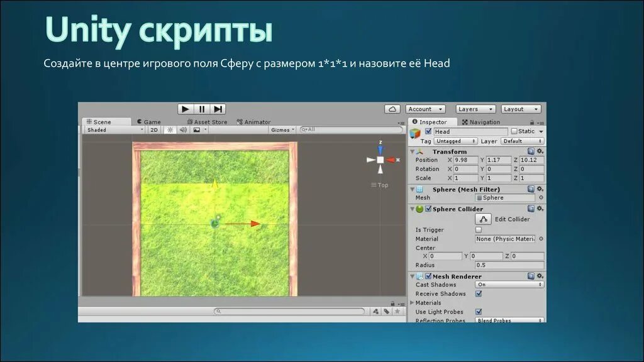Open Sphere Collider help book icon
The height and width of the screenshot is (362, 644).
click(x=531, y=209)
